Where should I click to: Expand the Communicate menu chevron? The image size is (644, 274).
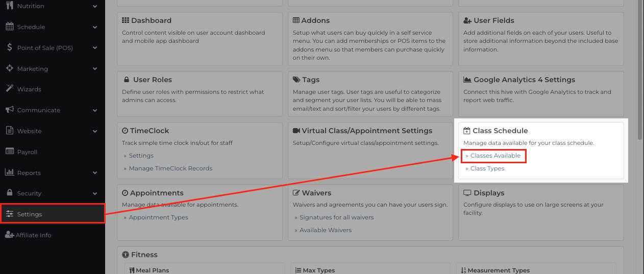95,110
